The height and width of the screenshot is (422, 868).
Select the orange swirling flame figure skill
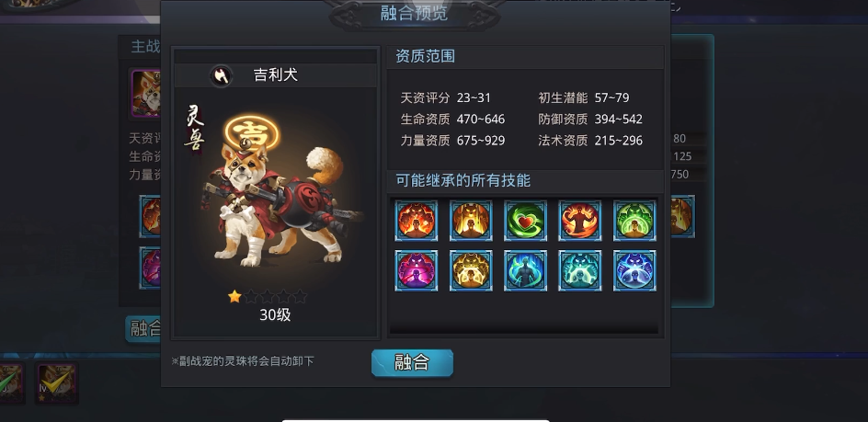(x=579, y=221)
